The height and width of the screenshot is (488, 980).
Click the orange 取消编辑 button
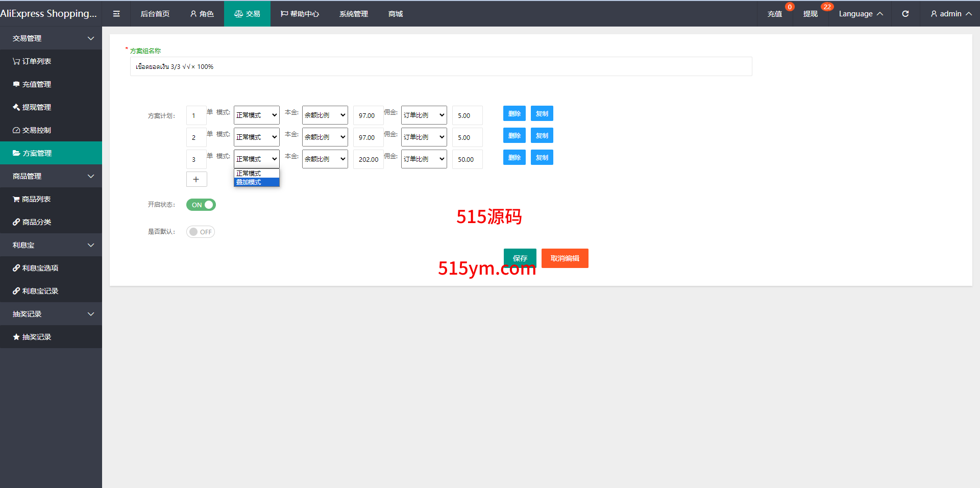coord(565,258)
